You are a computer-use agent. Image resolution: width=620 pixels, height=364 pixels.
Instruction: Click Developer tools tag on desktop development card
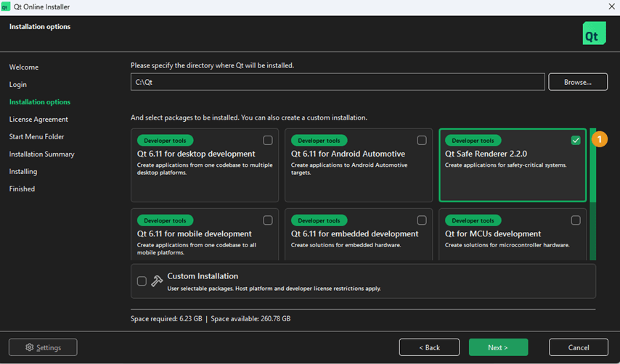(x=165, y=140)
